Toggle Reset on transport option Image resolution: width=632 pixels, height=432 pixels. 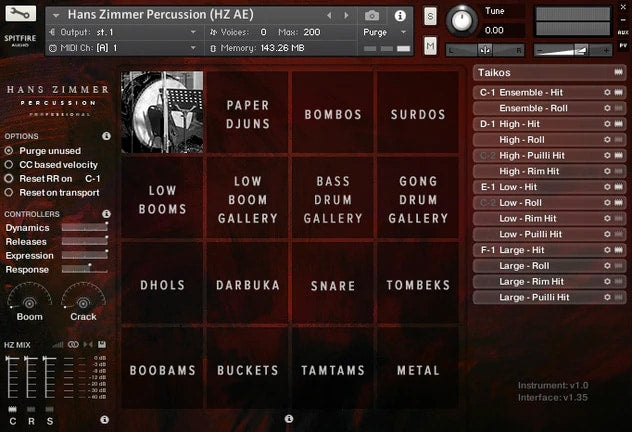[x=10, y=192]
